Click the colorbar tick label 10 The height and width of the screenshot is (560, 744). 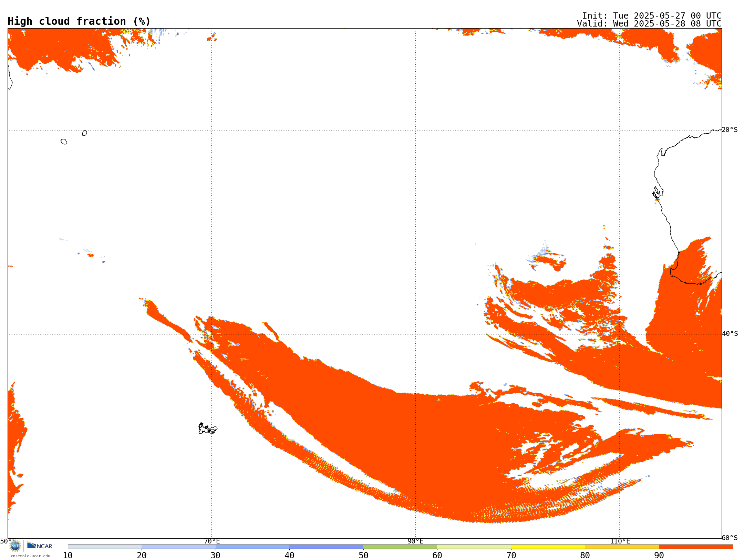[x=68, y=556]
